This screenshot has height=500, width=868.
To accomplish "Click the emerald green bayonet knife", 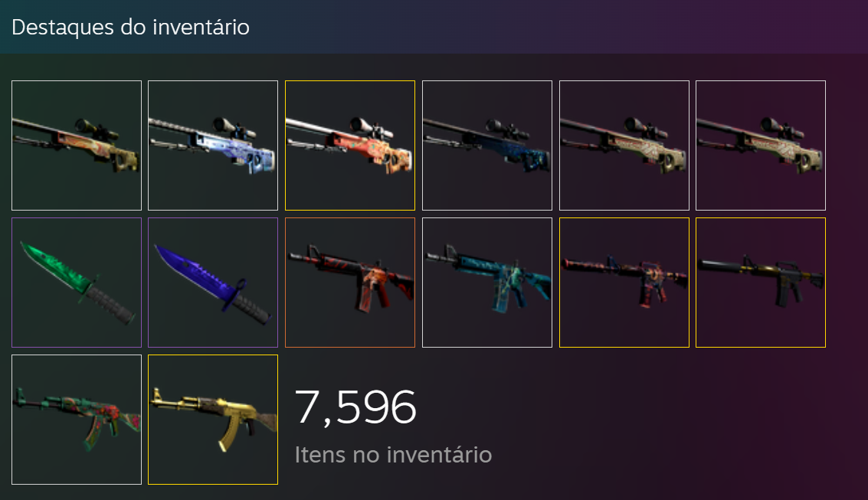I will point(77,283).
